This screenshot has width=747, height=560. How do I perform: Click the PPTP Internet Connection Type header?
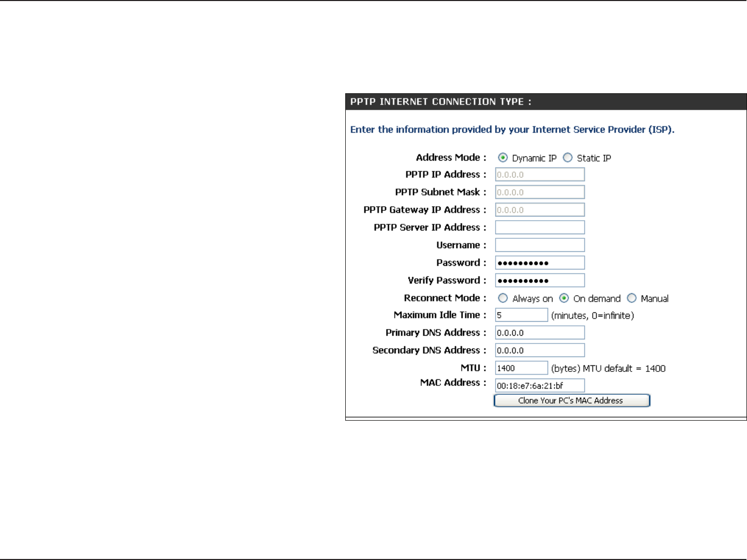click(x=441, y=102)
